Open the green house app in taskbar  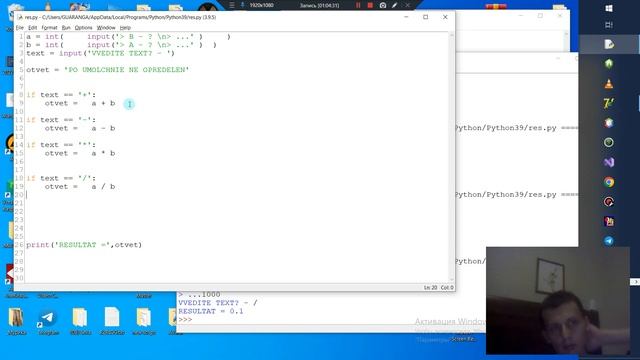coord(609,63)
